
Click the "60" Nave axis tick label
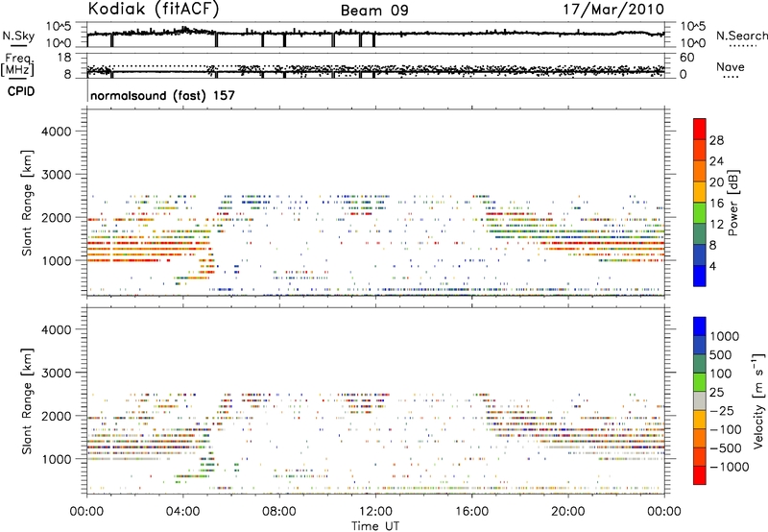686,58
